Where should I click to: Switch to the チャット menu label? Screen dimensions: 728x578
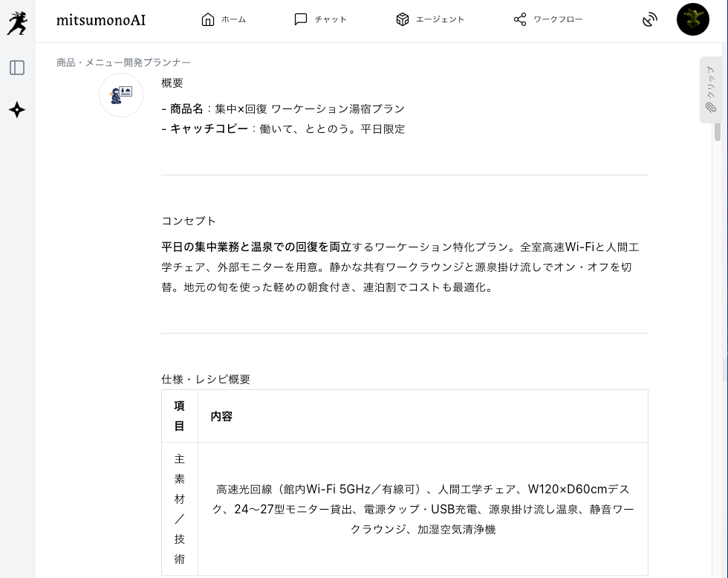(x=331, y=19)
